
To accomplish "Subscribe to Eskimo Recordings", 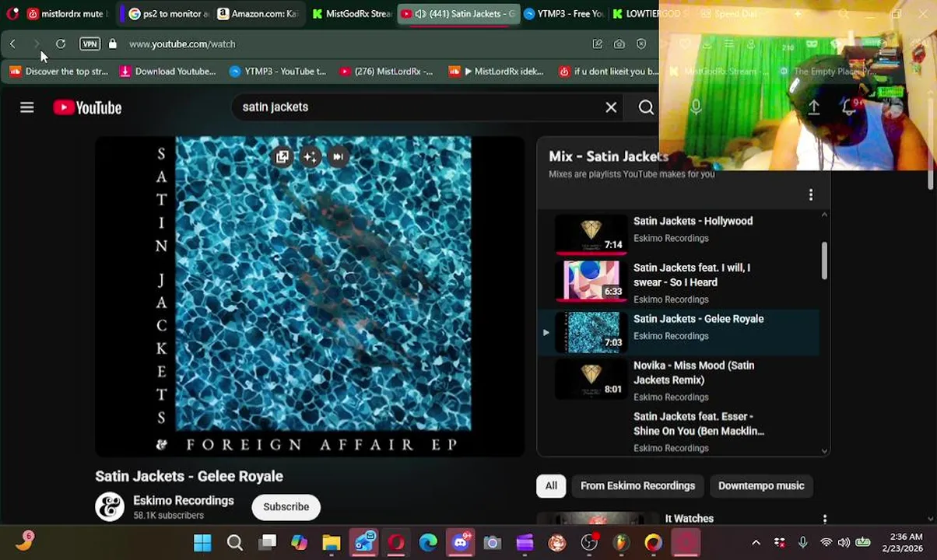I will [x=286, y=507].
